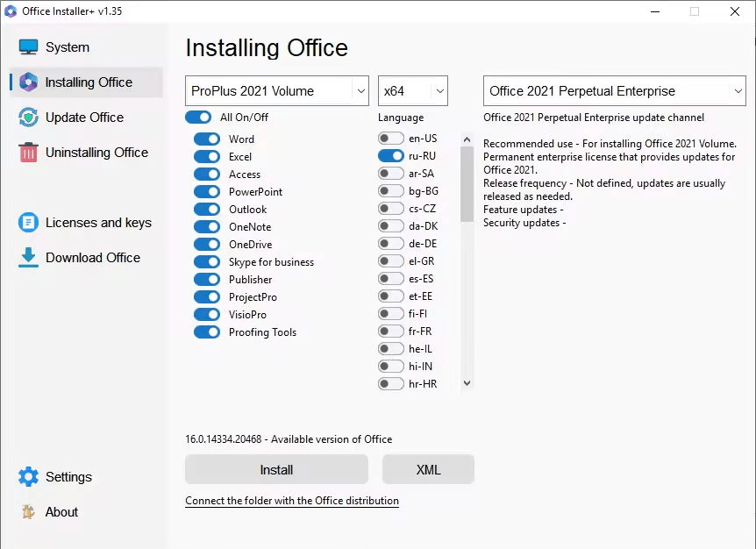Click language list scroll up arrow
Screen dimensions: 756x549
coord(467,139)
